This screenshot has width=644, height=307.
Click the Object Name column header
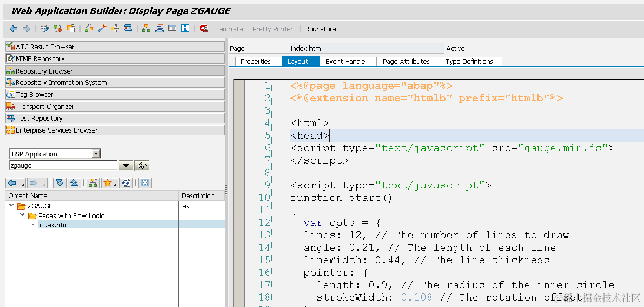(92, 195)
